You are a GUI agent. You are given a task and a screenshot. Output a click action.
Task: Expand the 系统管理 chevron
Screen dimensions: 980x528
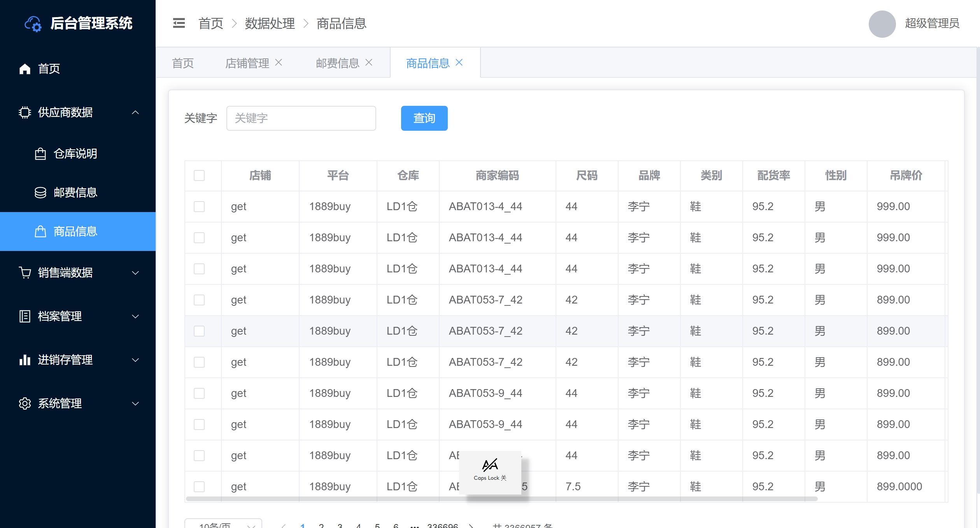tap(135, 403)
